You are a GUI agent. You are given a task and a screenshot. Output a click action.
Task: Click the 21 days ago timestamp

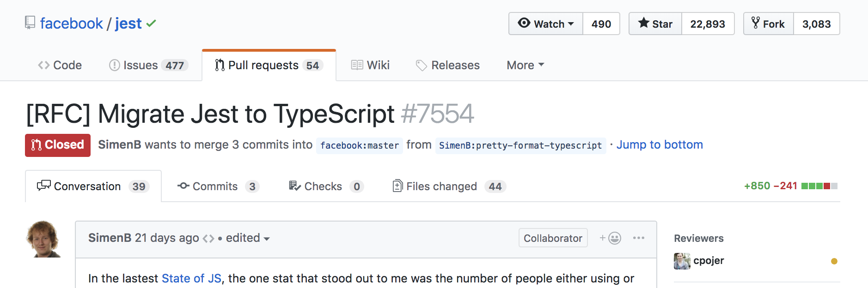click(167, 238)
